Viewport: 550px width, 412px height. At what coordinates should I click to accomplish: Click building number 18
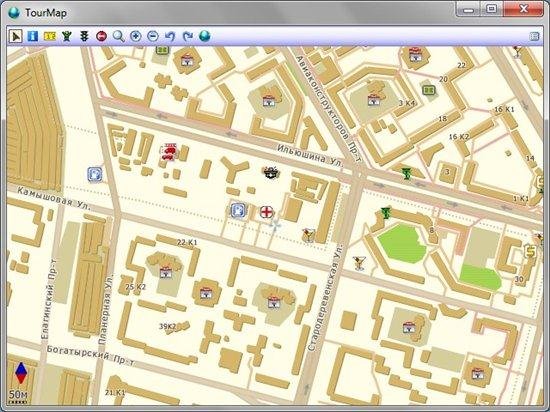443,119
